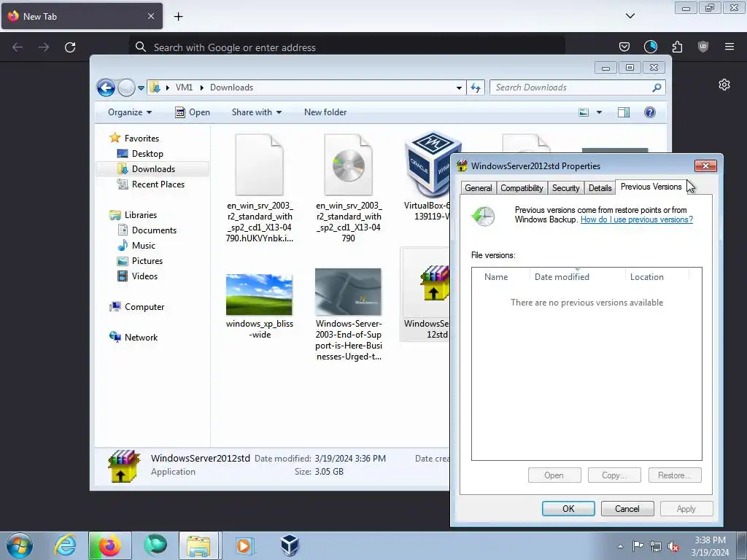Open the view options dropdown arrow
The height and width of the screenshot is (560, 747).
point(600,112)
